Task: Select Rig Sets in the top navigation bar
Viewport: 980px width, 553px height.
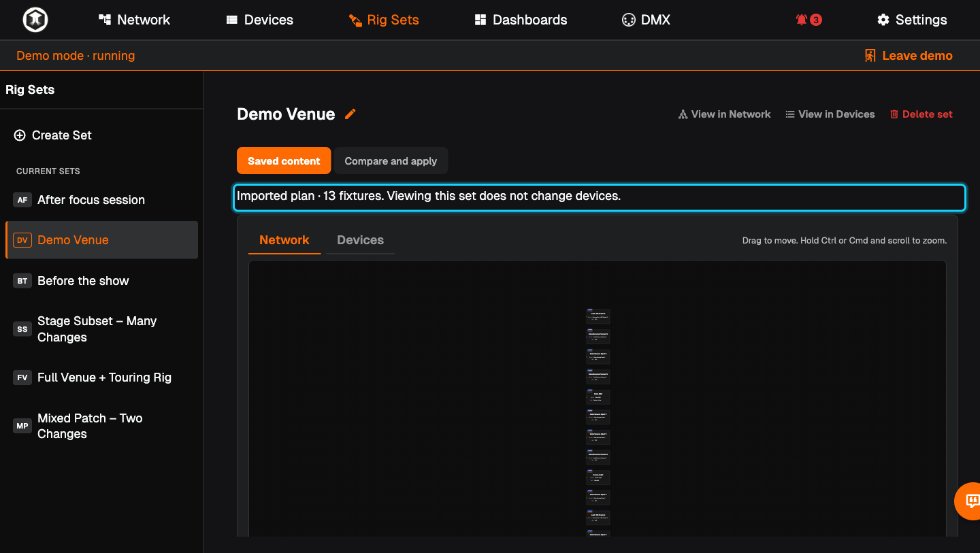Action: coord(384,20)
